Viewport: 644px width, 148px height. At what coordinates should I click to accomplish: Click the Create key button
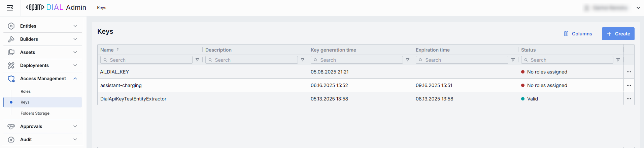point(618,34)
